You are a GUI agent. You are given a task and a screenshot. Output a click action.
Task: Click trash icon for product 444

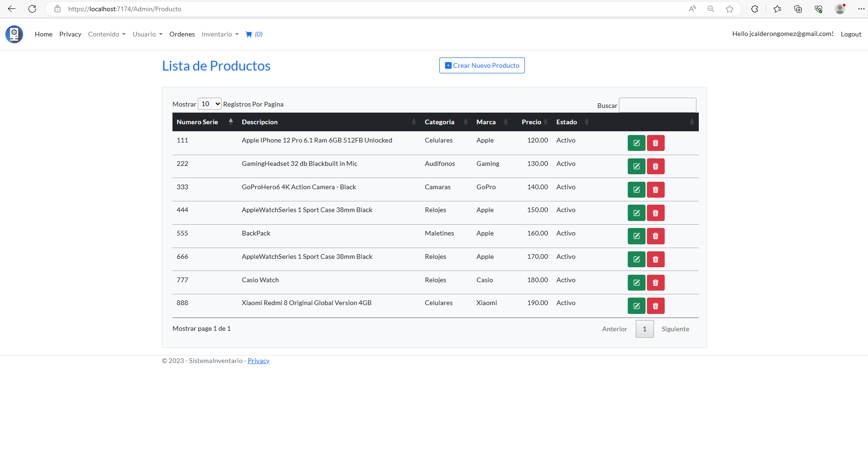pos(655,213)
